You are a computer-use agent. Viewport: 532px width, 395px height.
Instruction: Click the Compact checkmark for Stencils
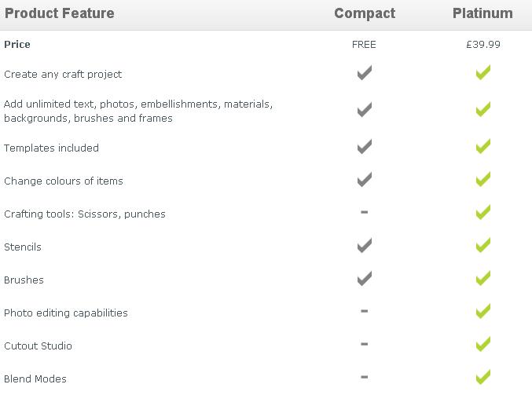pyautogui.click(x=364, y=246)
